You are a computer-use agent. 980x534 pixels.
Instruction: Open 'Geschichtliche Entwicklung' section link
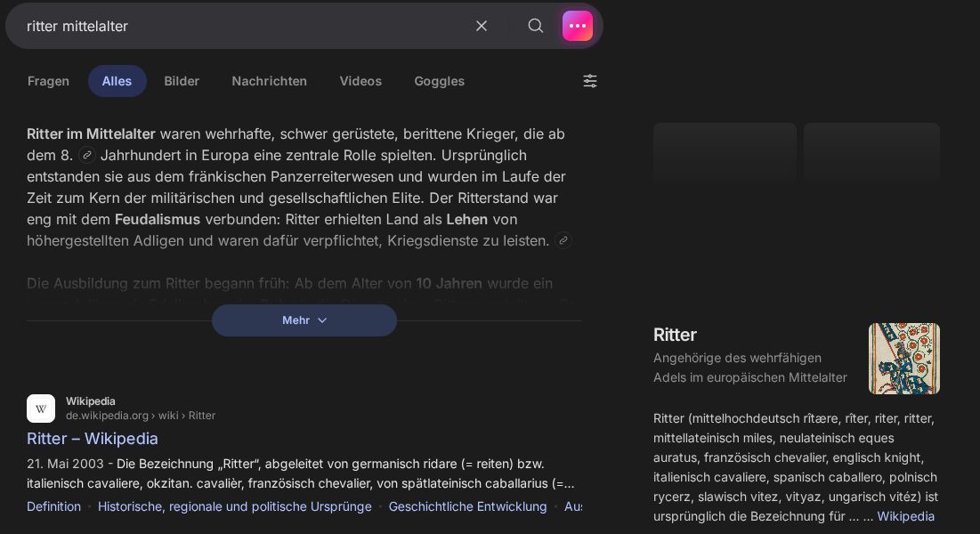point(467,506)
